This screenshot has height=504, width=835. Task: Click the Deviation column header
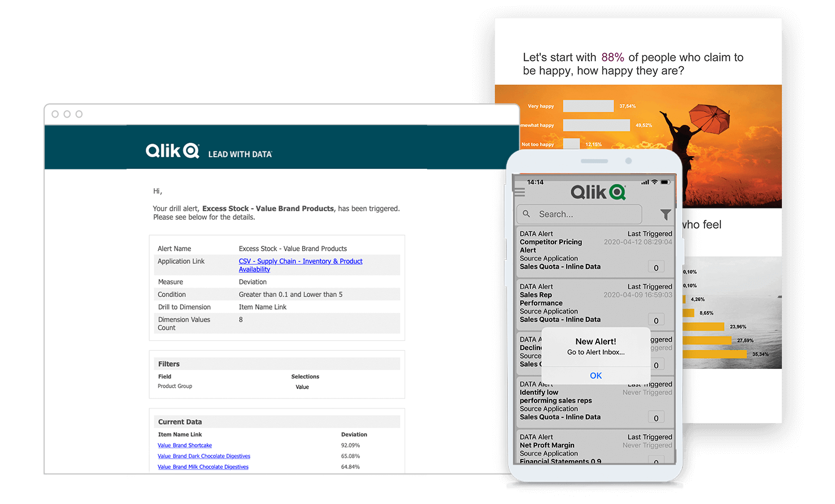(354, 435)
